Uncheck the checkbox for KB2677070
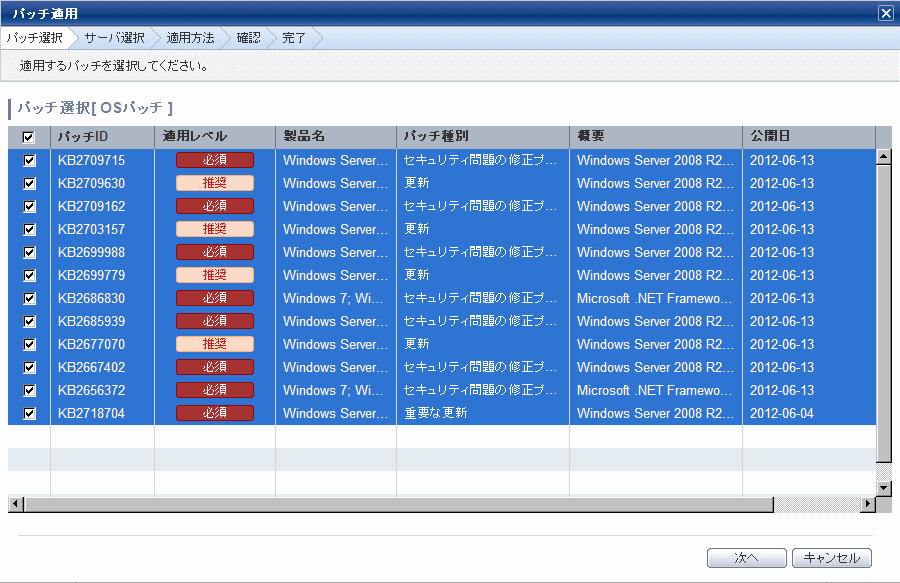This screenshot has width=900, height=583. coord(29,344)
